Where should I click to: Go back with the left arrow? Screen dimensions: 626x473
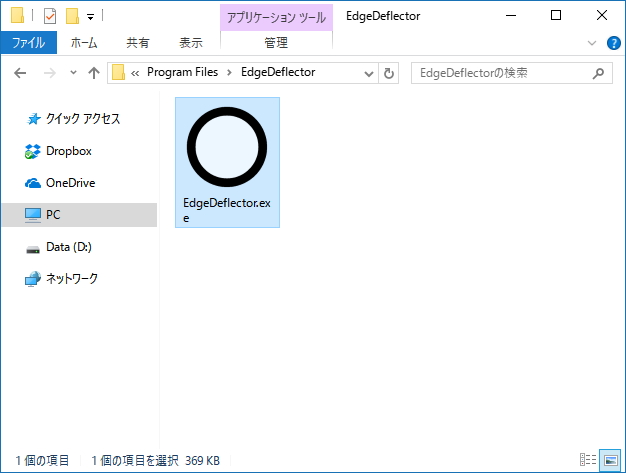point(20,73)
